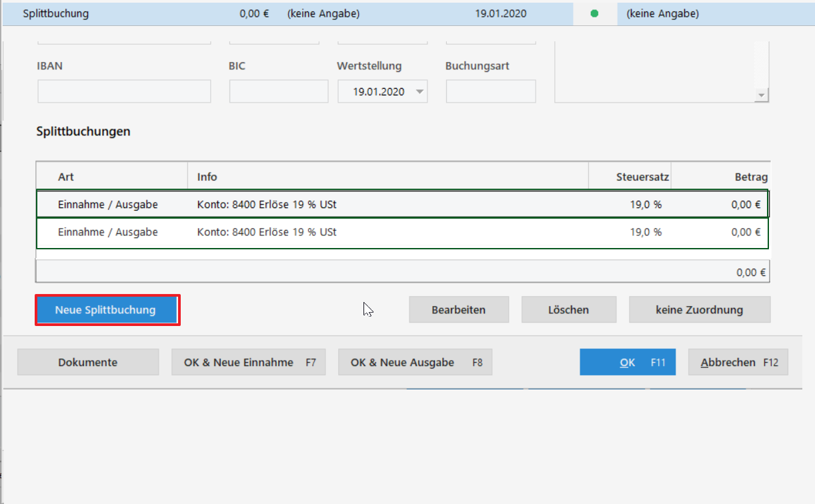Viewport: 815px width, 504px height.
Task: Click the first row's 19,0 % tax rate
Action: pos(646,205)
